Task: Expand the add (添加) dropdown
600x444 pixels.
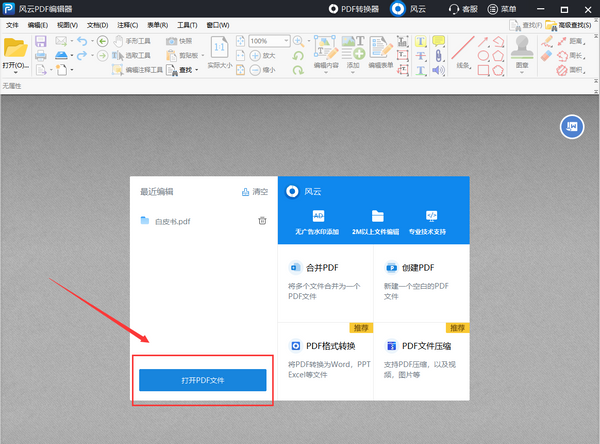Action: coord(353,72)
